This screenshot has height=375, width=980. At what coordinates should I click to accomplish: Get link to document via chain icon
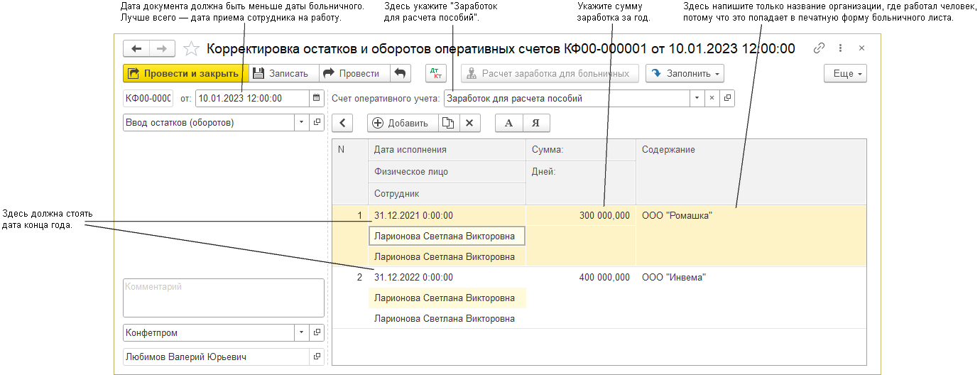click(x=819, y=48)
